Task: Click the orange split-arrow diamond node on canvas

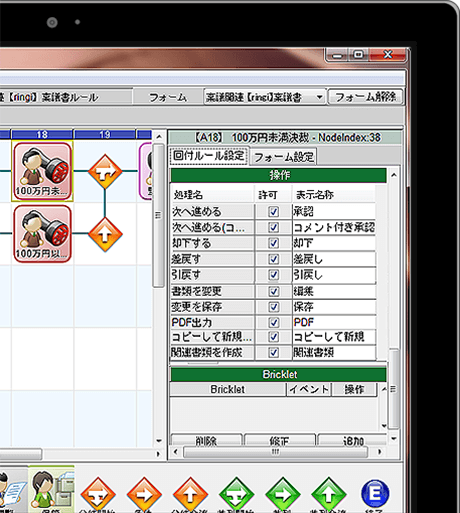Action: click(x=105, y=171)
